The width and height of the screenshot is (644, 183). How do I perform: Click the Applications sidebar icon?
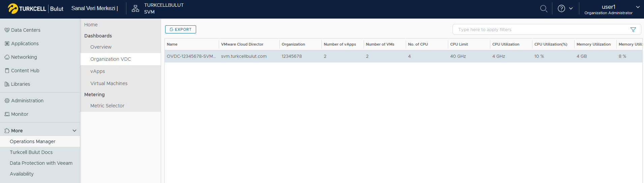(7, 44)
